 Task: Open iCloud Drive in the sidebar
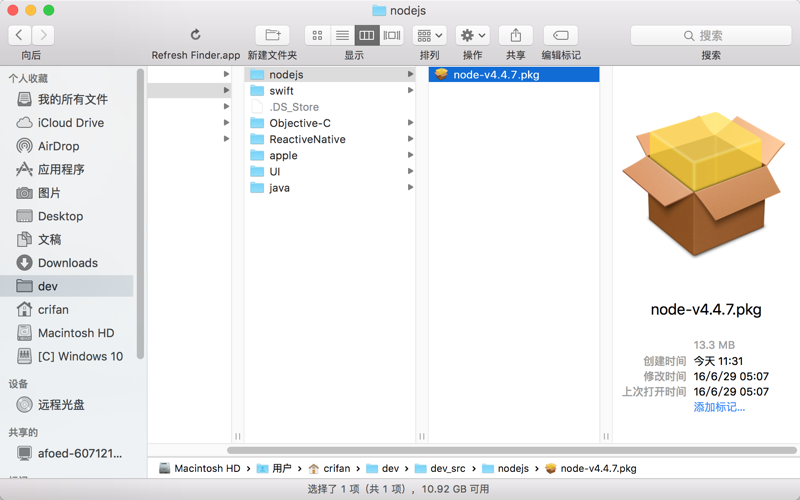tap(67, 122)
